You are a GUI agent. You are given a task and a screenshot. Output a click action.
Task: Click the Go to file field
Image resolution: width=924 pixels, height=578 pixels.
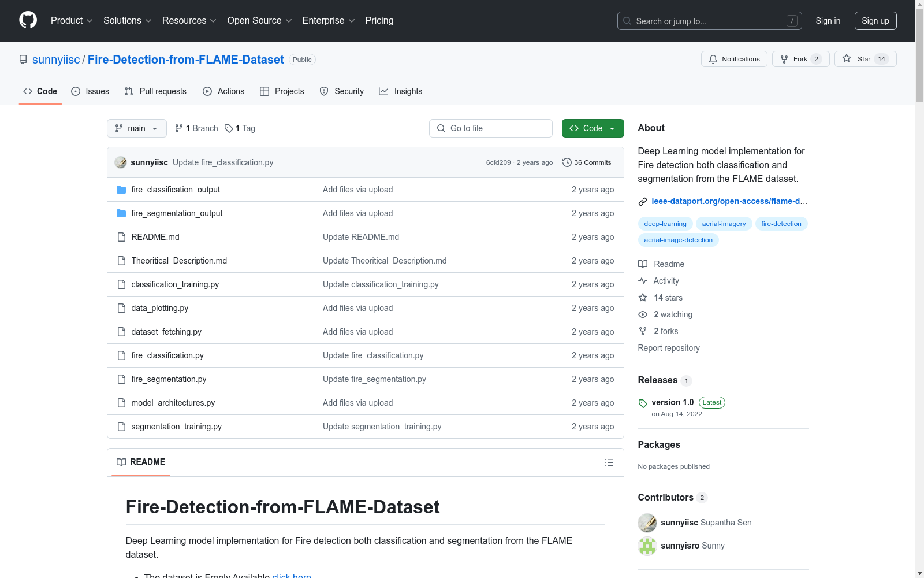[491, 128]
